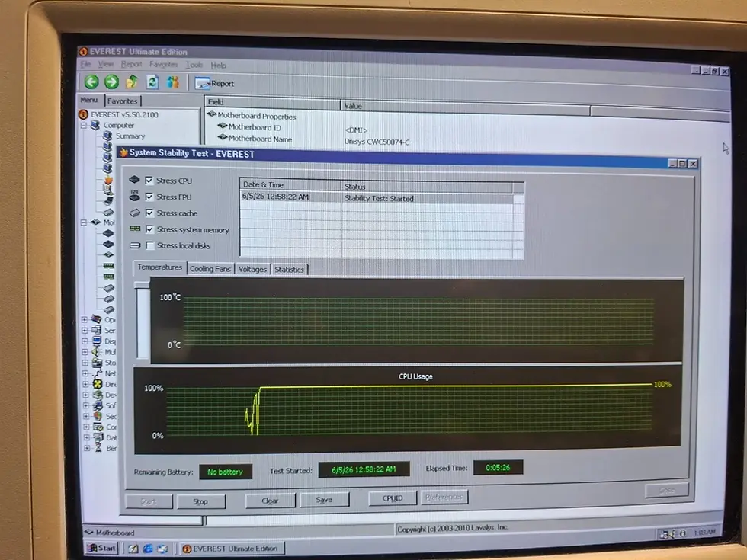Uncheck the Stress cache option
747x560 pixels.
[149, 213]
